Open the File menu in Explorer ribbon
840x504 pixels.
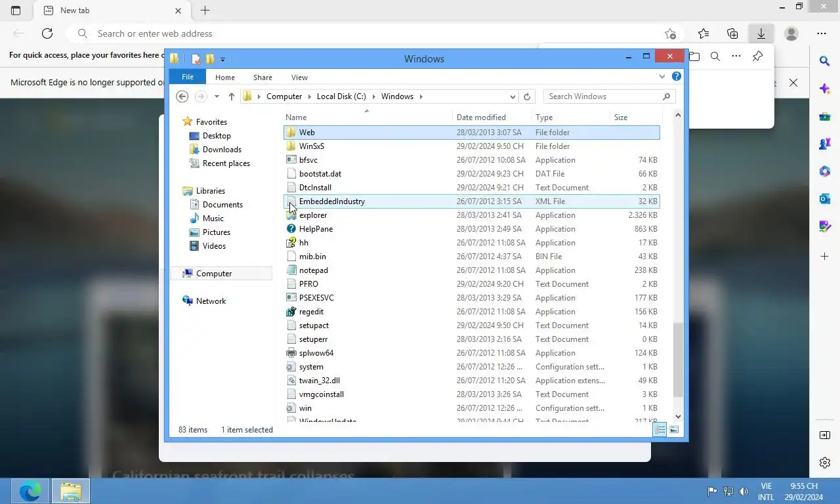[187, 77]
